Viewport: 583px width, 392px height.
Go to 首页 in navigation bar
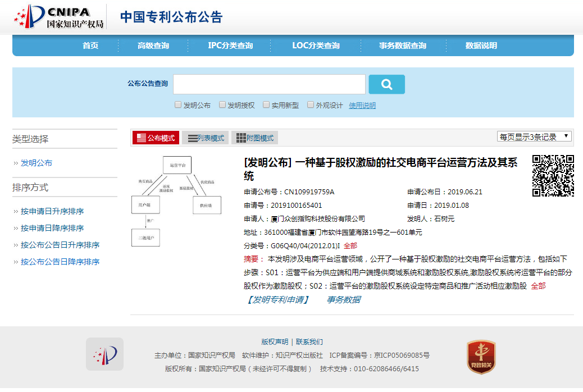[90, 45]
